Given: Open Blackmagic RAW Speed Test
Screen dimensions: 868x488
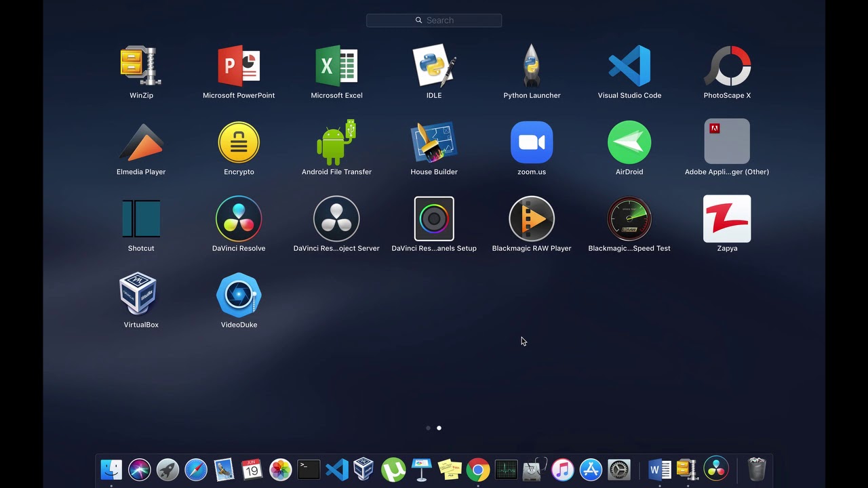Looking at the screenshot, I should click(629, 218).
